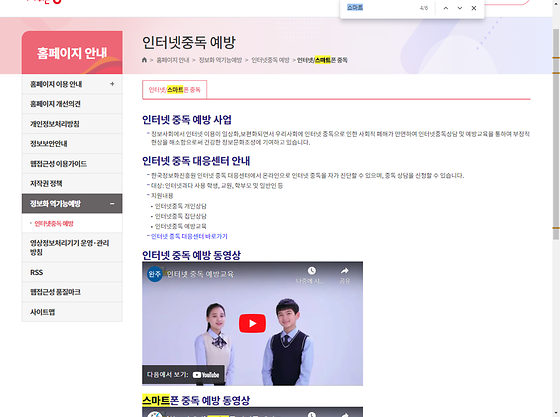Open 인터넷중독 예방 breadcrumb link
This screenshot has height=417, width=560.
point(270,60)
